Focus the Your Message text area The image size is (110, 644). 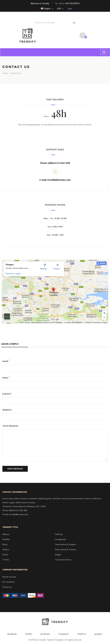(x=55, y=445)
